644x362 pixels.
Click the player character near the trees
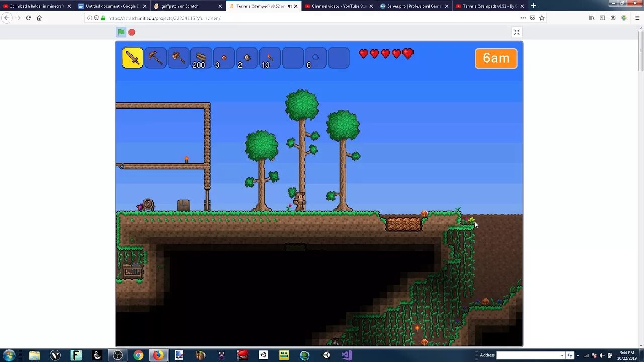[x=300, y=201]
